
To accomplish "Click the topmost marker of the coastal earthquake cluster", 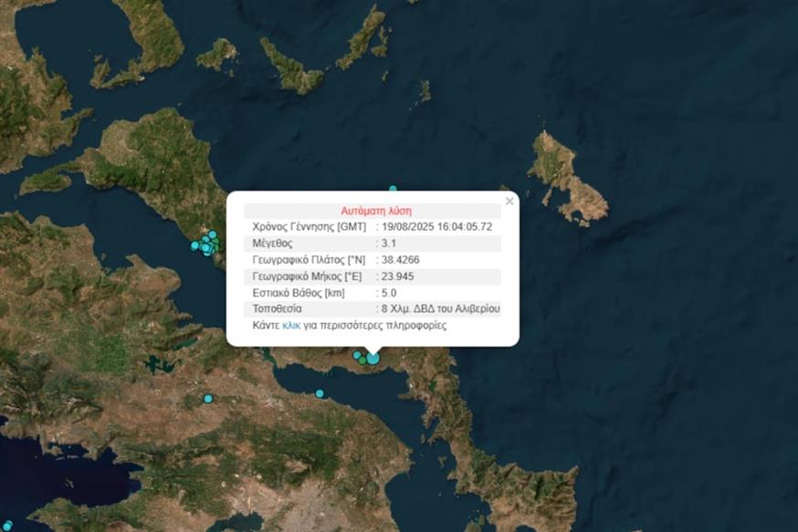I will tap(213, 234).
